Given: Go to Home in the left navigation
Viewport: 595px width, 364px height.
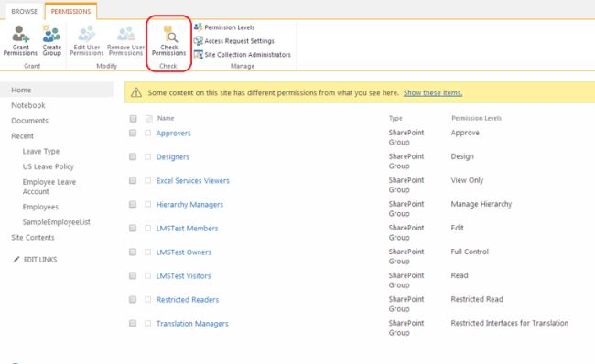Looking at the screenshot, I should [x=21, y=90].
